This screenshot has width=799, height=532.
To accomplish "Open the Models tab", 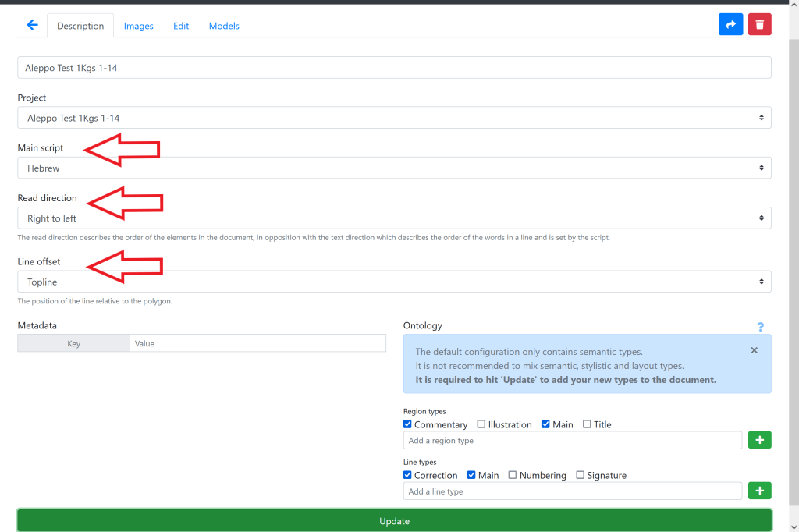I will point(224,26).
